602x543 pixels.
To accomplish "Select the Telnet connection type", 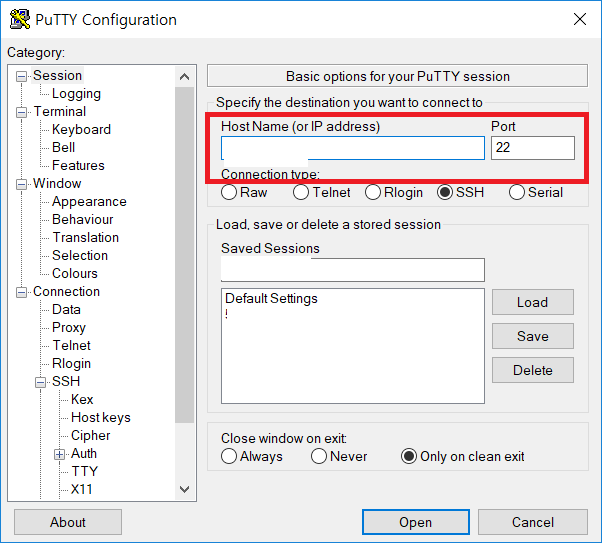I will point(301,192).
